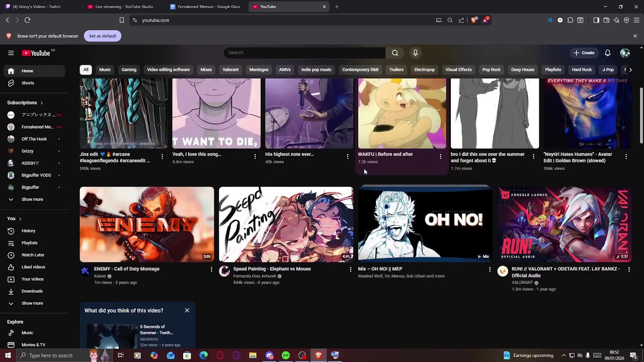Select the All filter chip
The image size is (644, 362).
86,70
